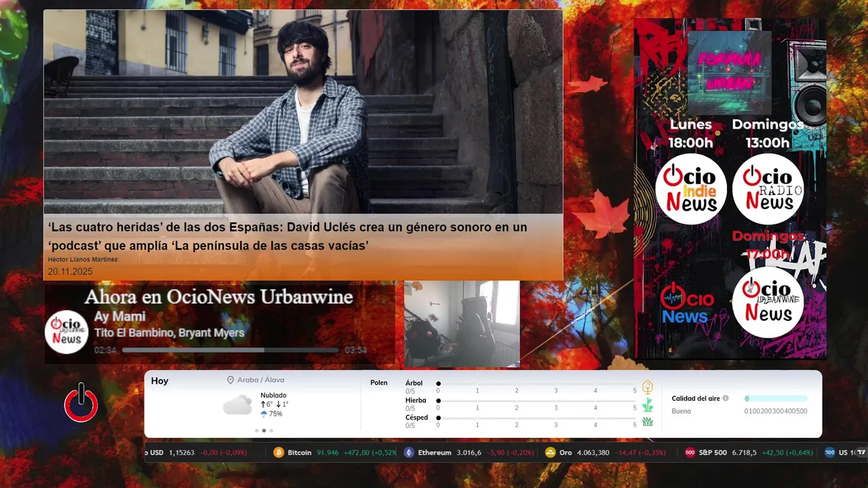The height and width of the screenshot is (488, 868).
Task: Click the TradingView logo in the ticker
Action: click(x=861, y=453)
